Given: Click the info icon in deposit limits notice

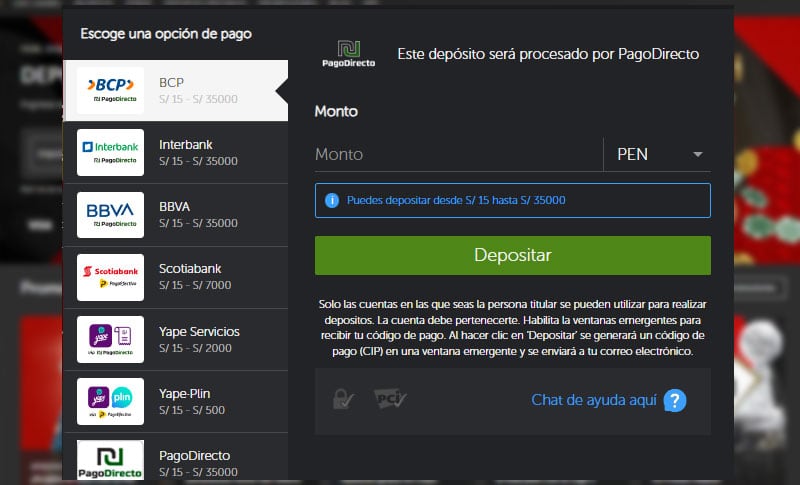Looking at the screenshot, I should (x=331, y=200).
